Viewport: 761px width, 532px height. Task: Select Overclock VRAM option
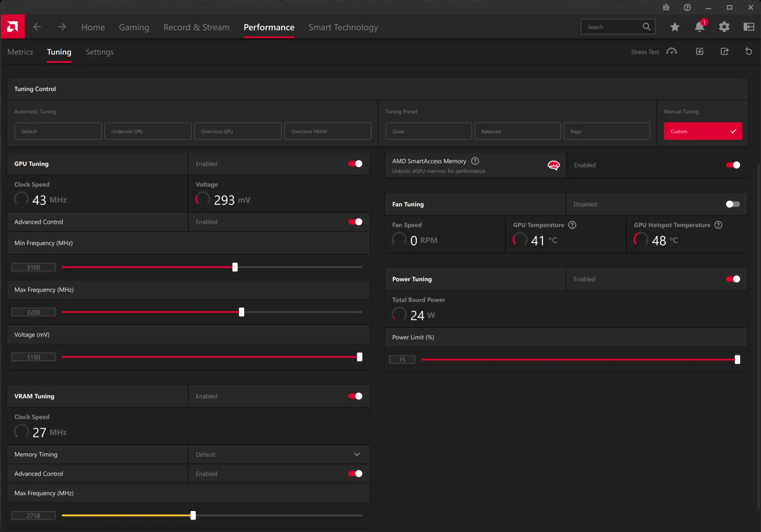coord(328,131)
